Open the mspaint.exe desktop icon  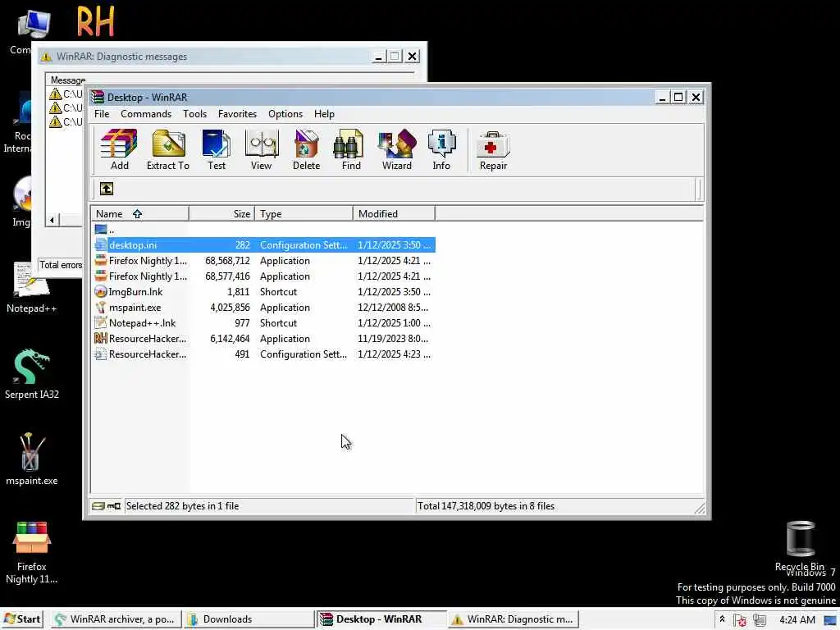(x=32, y=459)
